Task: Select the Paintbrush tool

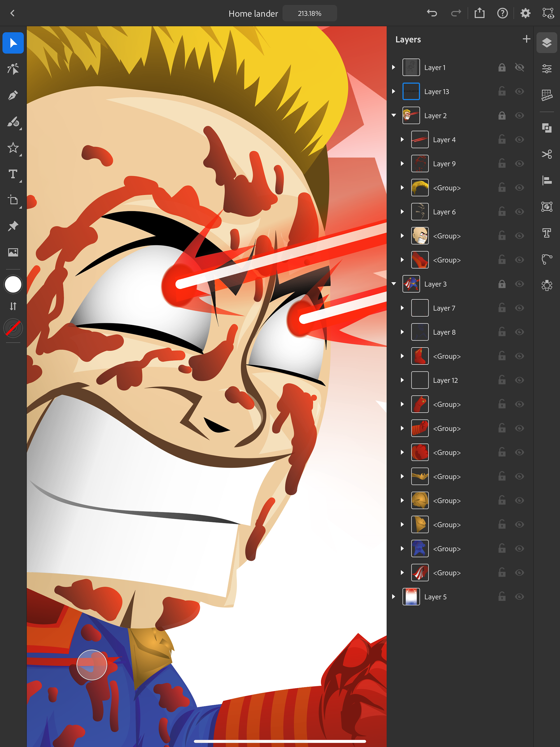Action: tap(13, 122)
